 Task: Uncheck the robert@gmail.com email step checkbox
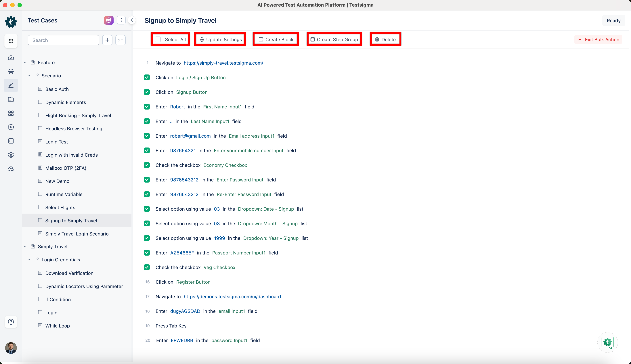coord(147,136)
